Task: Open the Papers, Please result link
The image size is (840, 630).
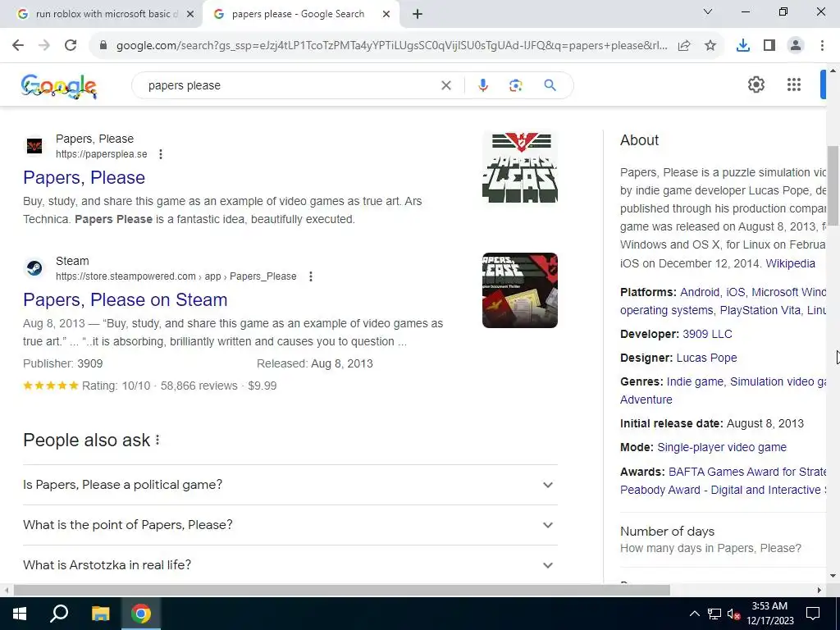Action: pyautogui.click(x=84, y=177)
